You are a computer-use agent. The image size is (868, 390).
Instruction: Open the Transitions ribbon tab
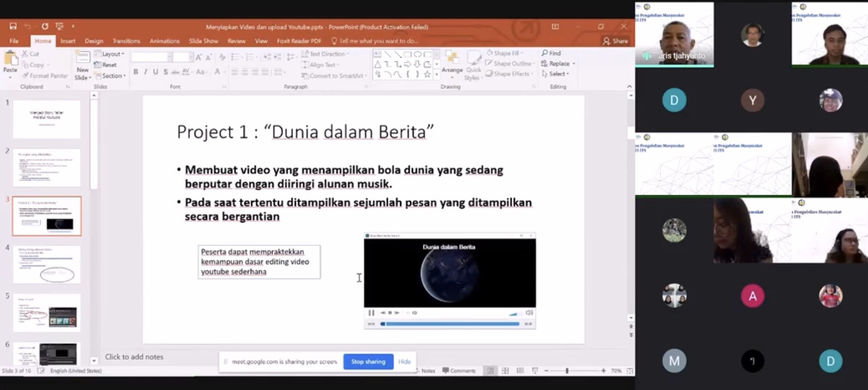[126, 41]
